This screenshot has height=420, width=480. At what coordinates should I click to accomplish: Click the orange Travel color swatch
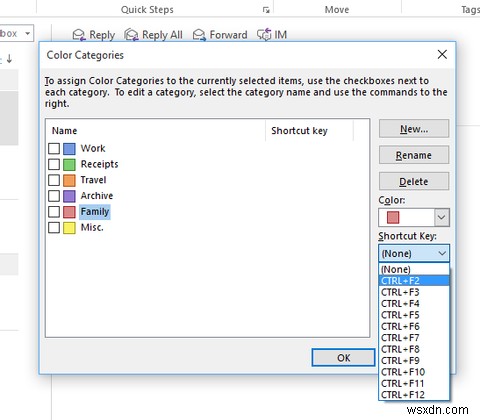(x=69, y=180)
